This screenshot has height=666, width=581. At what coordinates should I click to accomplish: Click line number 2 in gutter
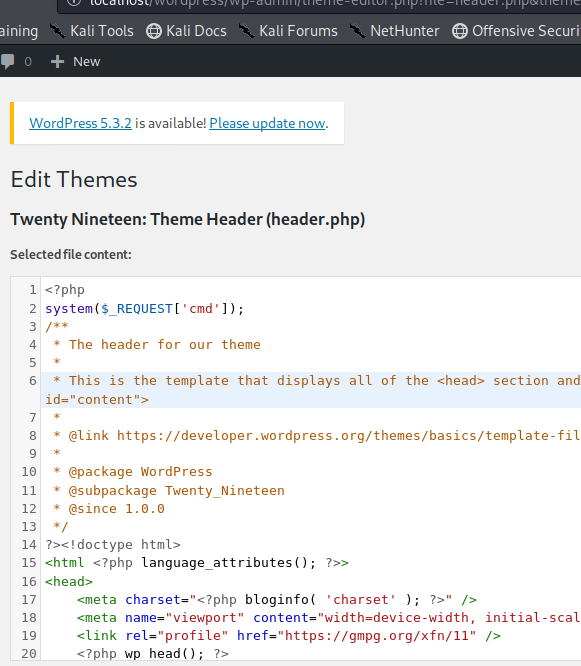click(33, 309)
